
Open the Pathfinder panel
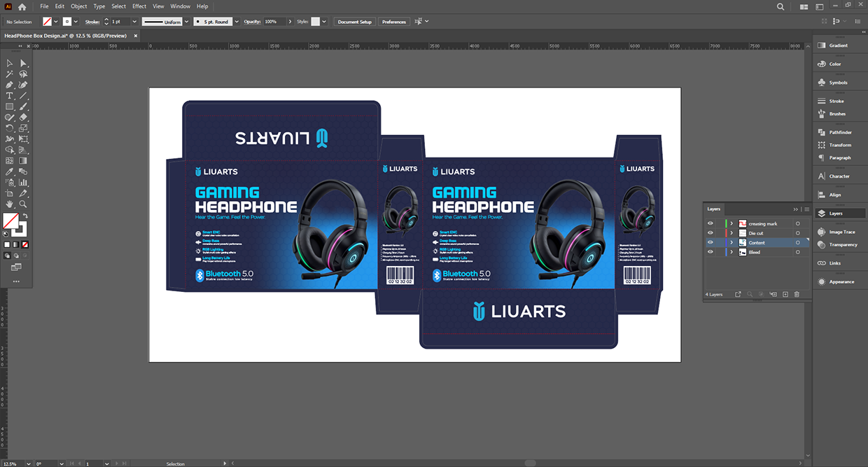click(x=839, y=132)
